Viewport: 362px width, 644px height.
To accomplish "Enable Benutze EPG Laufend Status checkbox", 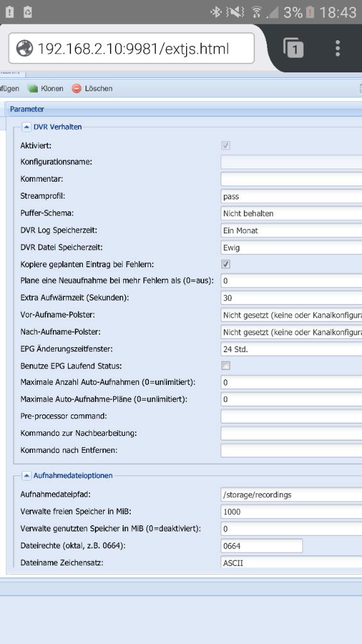I will [226, 365].
